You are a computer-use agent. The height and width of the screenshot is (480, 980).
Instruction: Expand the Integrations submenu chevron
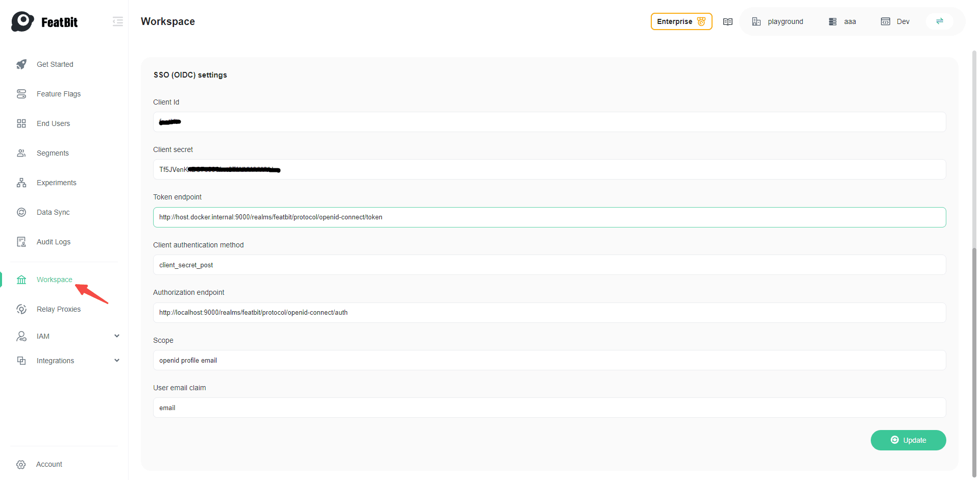pos(117,361)
